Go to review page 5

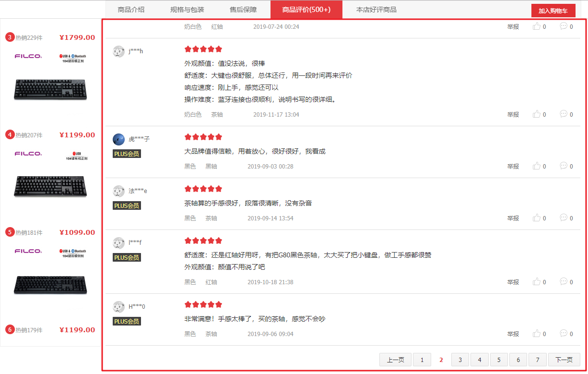click(499, 360)
